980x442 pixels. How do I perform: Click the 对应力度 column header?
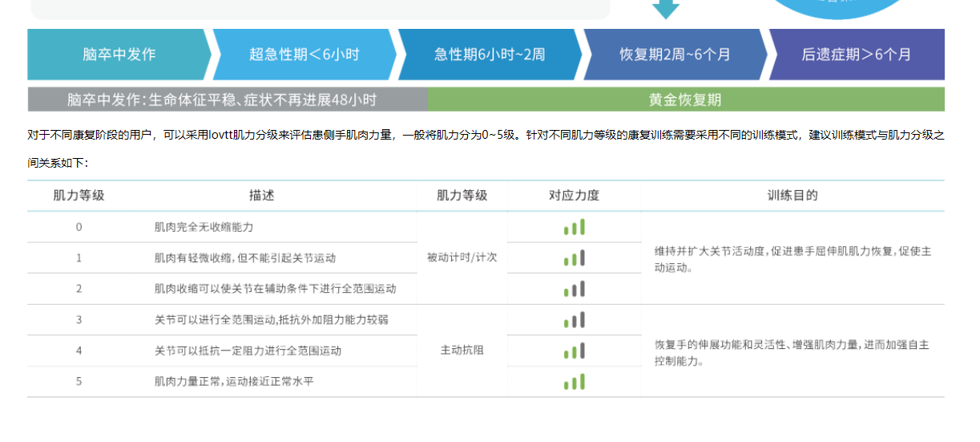click(574, 196)
